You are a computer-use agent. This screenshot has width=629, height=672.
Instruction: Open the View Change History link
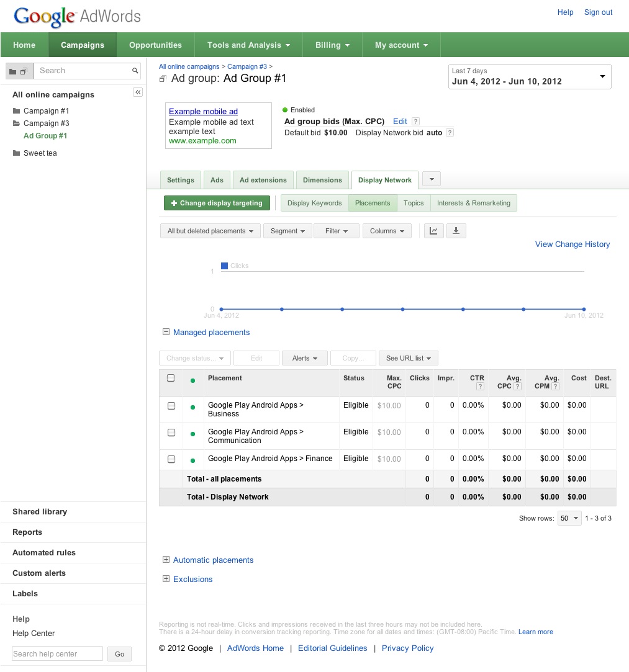click(572, 244)
